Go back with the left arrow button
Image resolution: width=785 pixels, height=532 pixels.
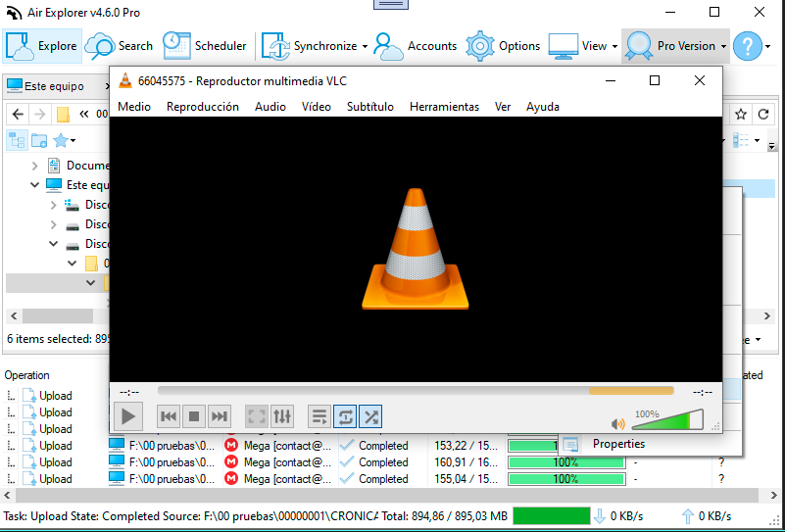tap(18, 115)
